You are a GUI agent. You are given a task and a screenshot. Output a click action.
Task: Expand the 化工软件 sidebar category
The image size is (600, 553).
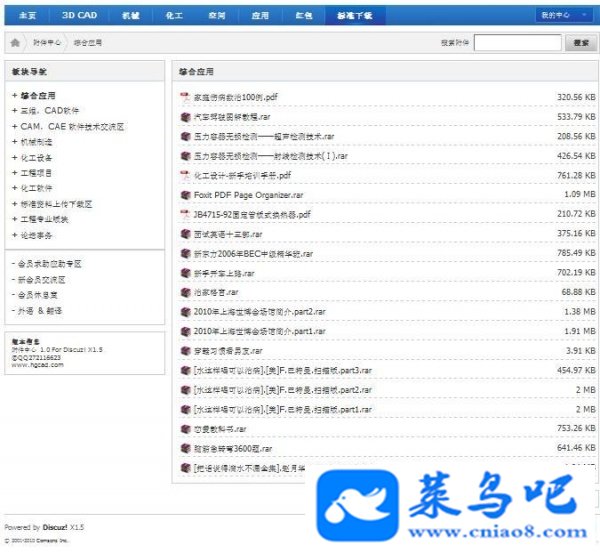(x=15, y=188)
